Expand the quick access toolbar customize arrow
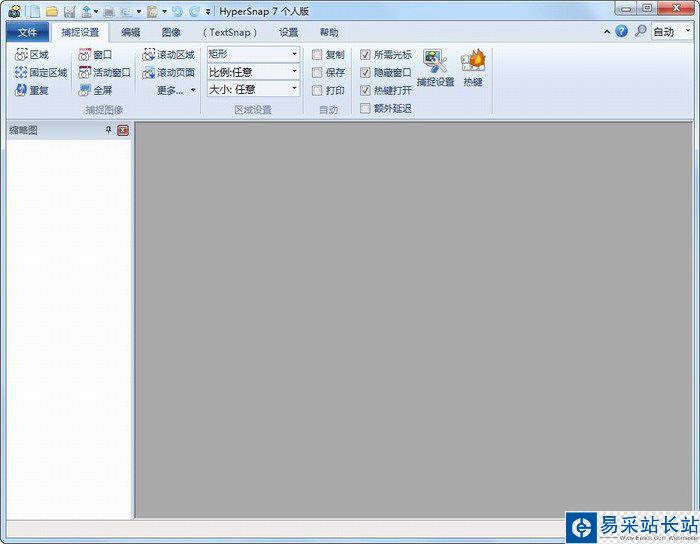Viewport: 700px width, 544px height. point(208,12)
